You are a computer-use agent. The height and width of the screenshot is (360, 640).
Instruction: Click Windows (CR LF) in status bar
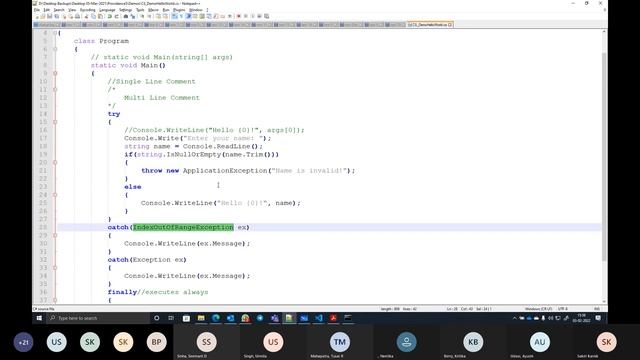tap(538, 309)
